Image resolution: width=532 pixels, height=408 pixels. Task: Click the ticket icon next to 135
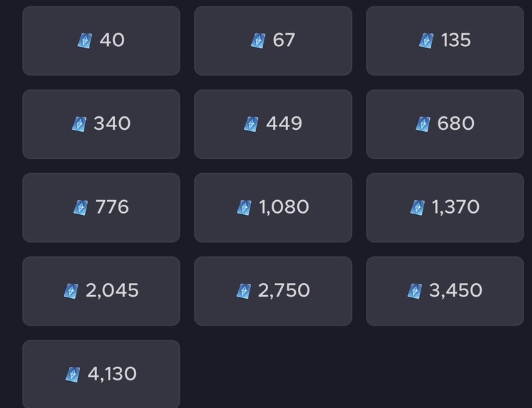[x=426, y=40]
